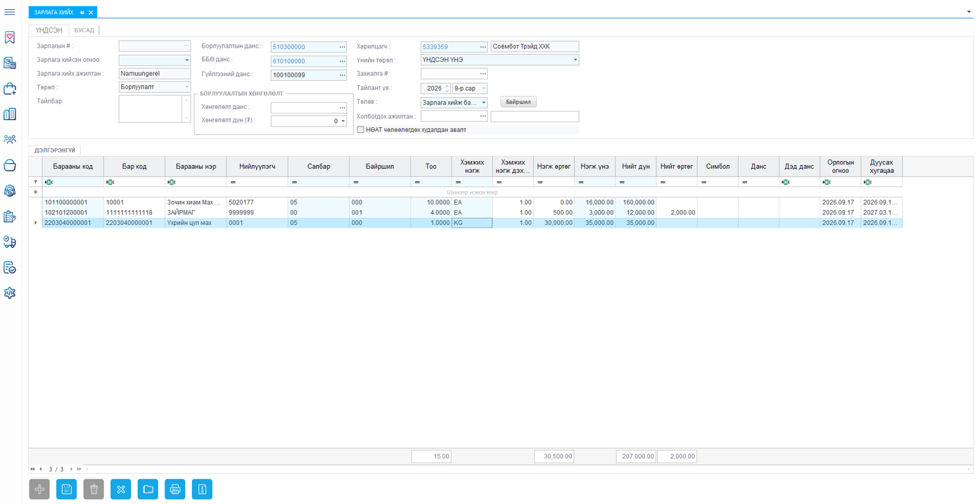This screenshot has width=980, height=504.
Task: Open the Зарлага хийсэн огноо date dropdown
Action: tap(186, 60)
